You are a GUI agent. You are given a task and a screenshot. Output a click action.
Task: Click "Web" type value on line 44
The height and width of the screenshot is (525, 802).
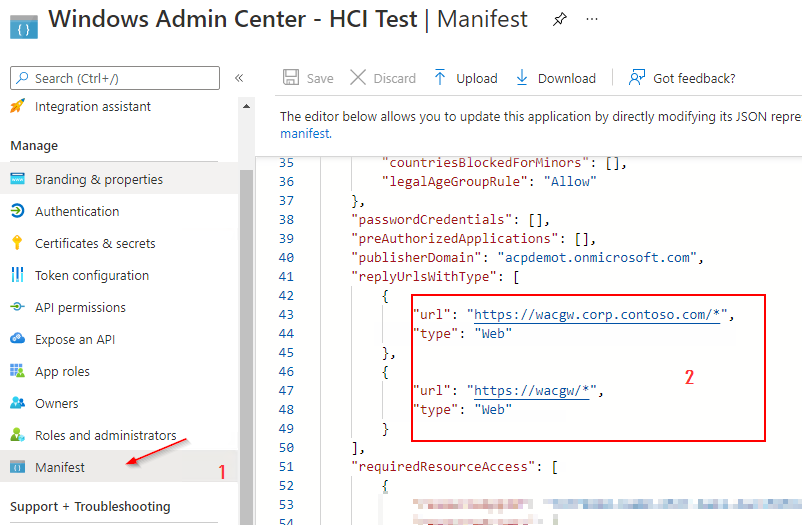493,334
